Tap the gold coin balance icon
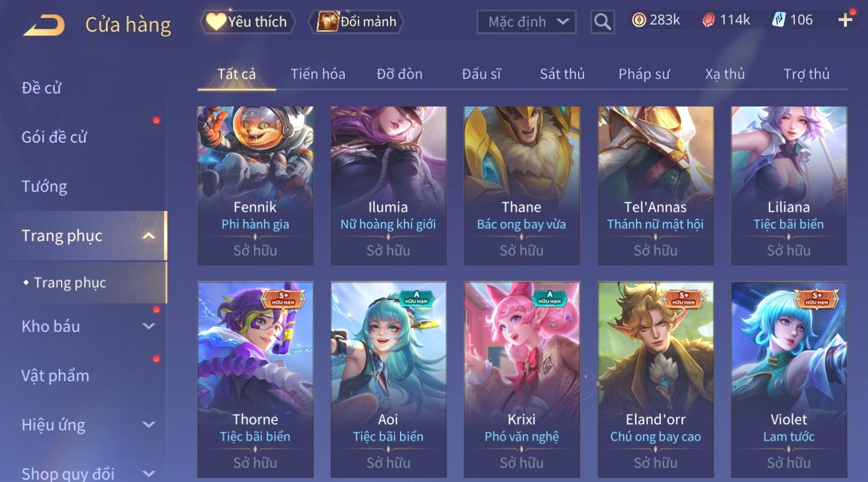868x482 pixels. (639, 20)
